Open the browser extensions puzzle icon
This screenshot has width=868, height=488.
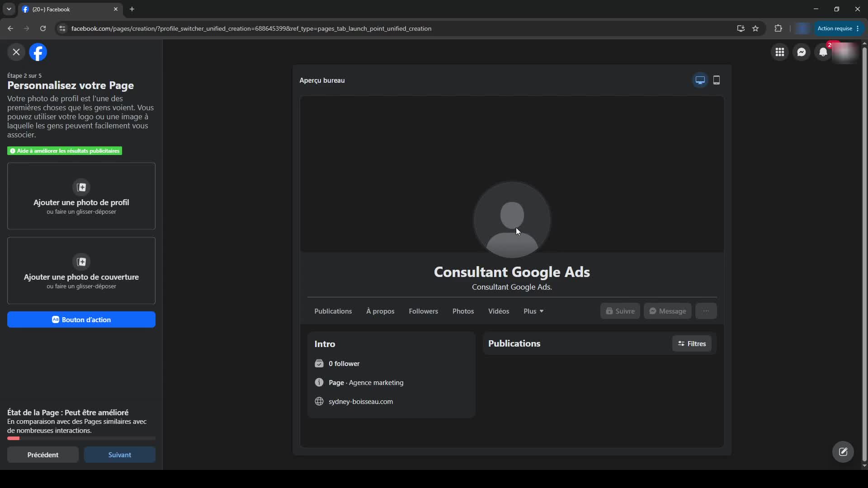click(778, 28)
